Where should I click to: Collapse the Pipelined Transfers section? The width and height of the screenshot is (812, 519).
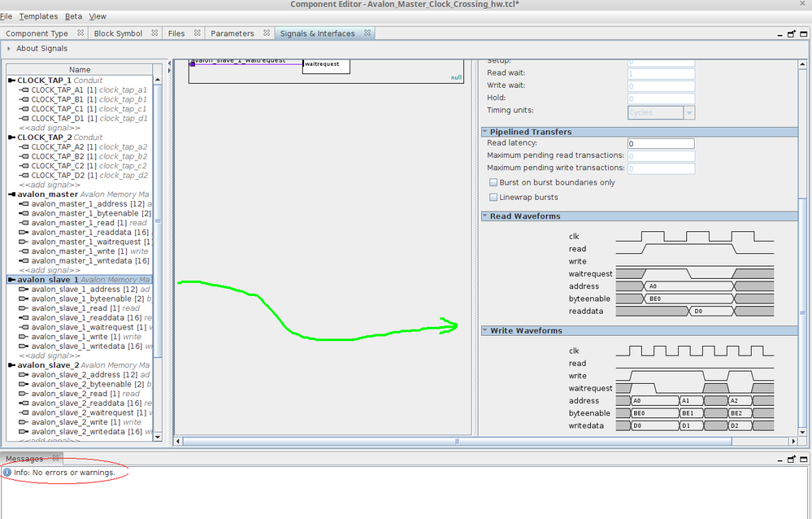click(x=484, y=132)
